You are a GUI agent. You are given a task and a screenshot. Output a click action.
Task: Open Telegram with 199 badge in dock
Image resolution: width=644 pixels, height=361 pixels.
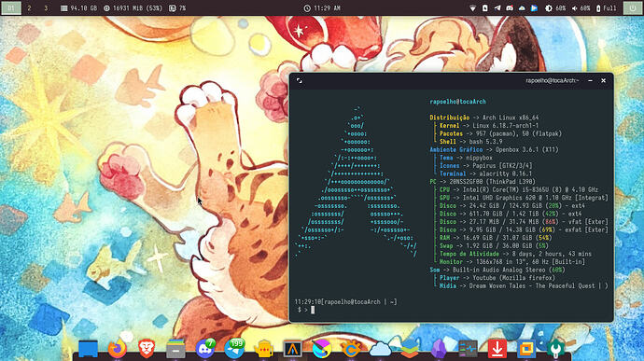[234, 349]
